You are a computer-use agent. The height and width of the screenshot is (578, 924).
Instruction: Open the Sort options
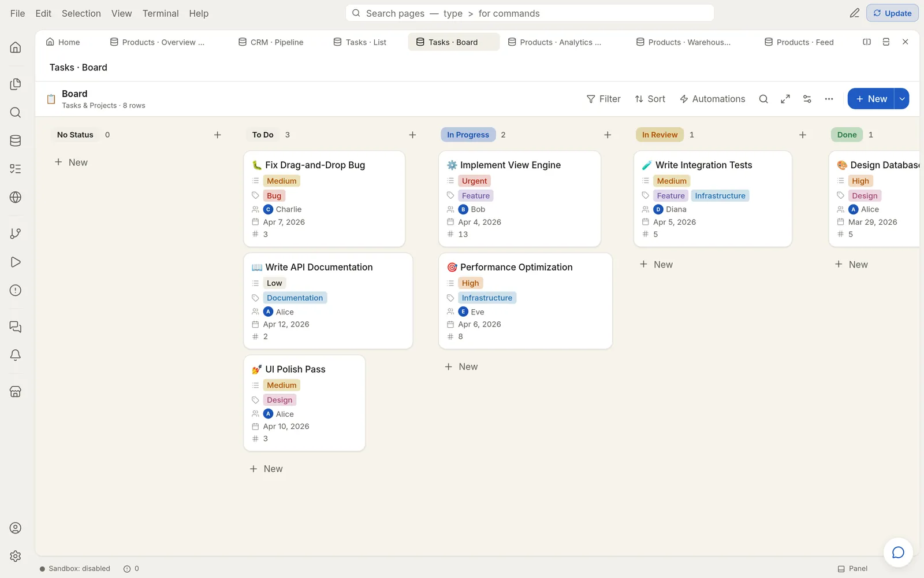click(x=650, y=99)
